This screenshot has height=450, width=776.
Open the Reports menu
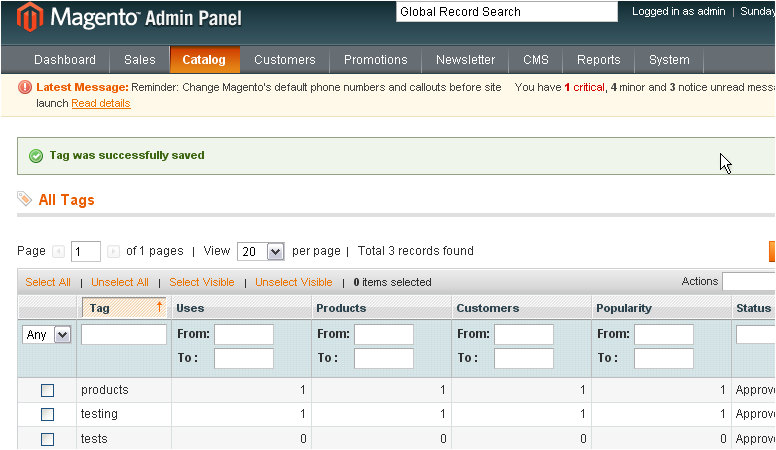[598, 60]
